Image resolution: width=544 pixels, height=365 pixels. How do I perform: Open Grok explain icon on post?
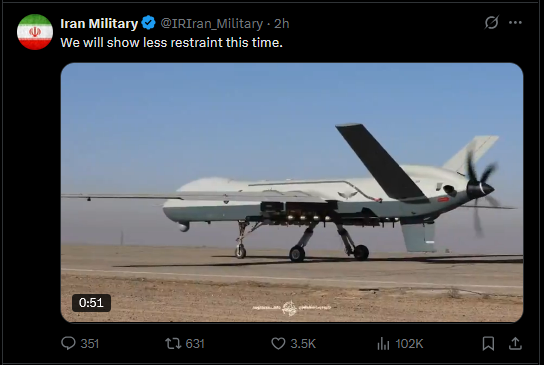tap(492, 23)
